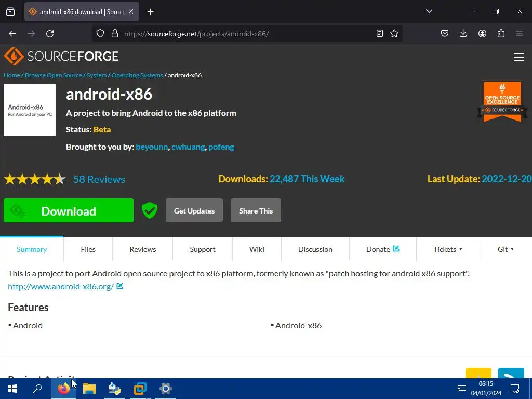The image size is (532, 399).
Task: Open pofeng's profile link
Action: tap(221, 147)
